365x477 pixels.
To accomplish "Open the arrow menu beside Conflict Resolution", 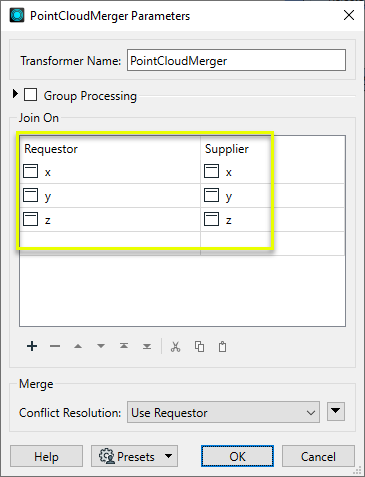I will pos(336,412).
